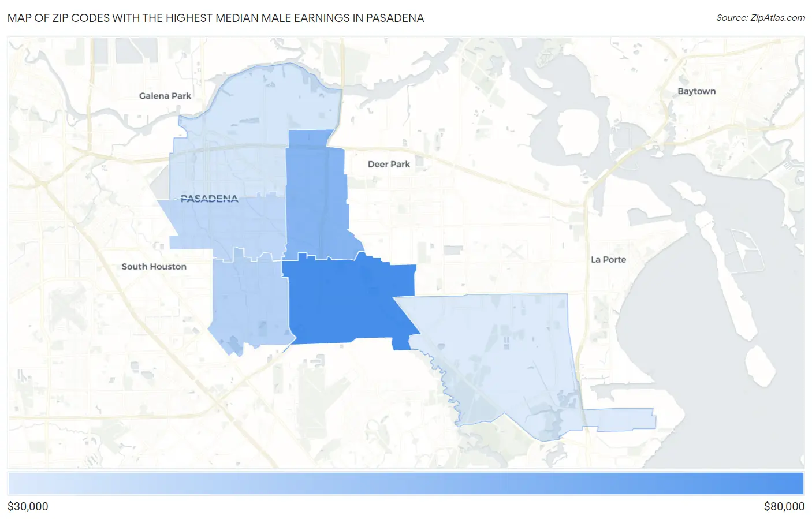
Task: Click the Deer Park map label
Action: 389,164
